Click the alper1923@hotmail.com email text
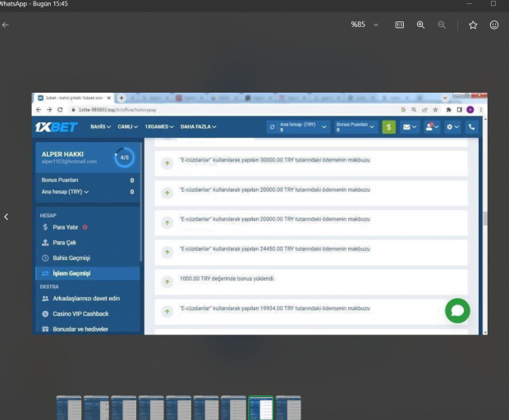Image resolution: width=509 pixels, height=420 pixels. (x=69, y=162)
